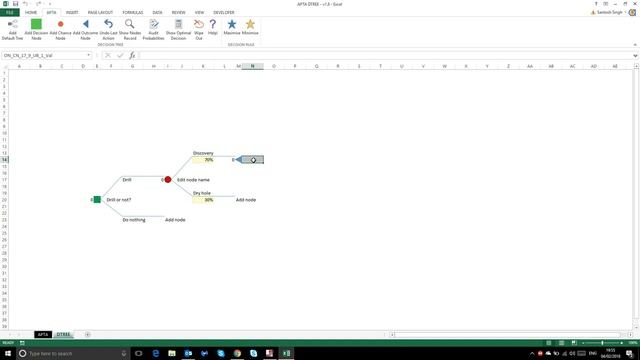Open Help via the question mark icon
The image size is (640, 360).
click(x=213, y=24)
